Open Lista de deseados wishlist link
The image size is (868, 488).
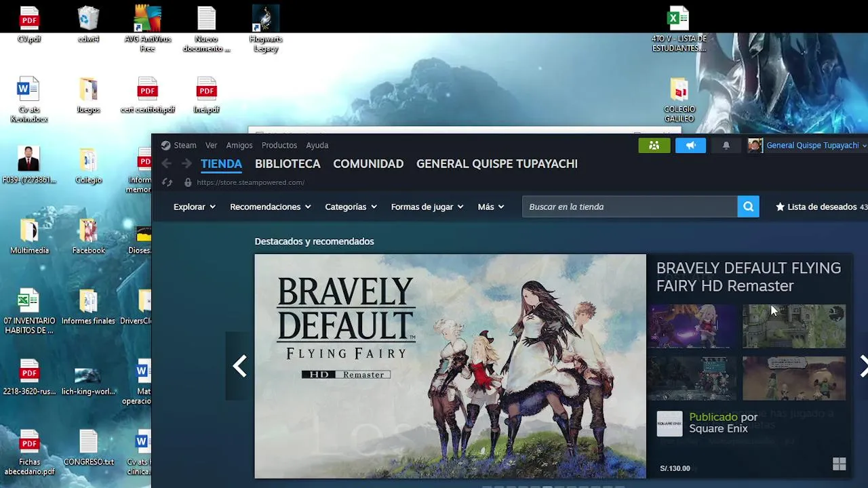pos(821,207)
